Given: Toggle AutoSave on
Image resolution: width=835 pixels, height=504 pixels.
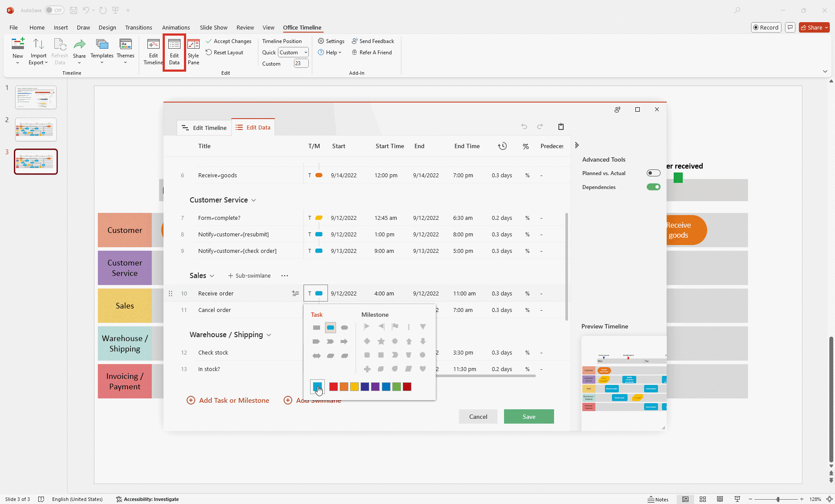Looking at the screenshot, I should [x=55, y=10].
